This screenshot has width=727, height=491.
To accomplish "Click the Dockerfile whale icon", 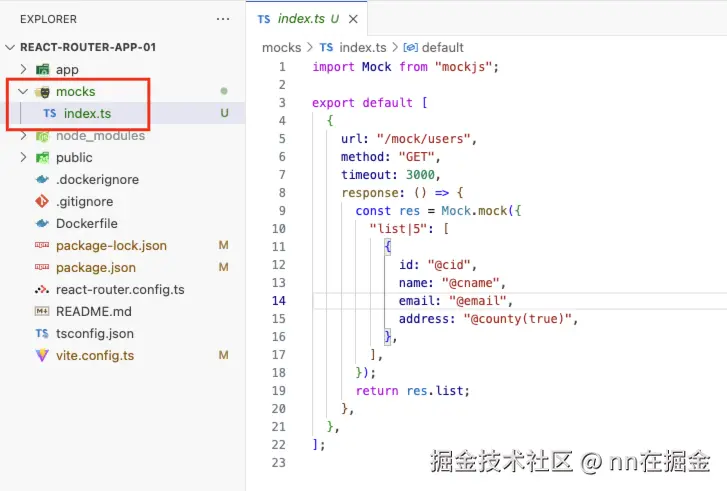I will point(42,223).
